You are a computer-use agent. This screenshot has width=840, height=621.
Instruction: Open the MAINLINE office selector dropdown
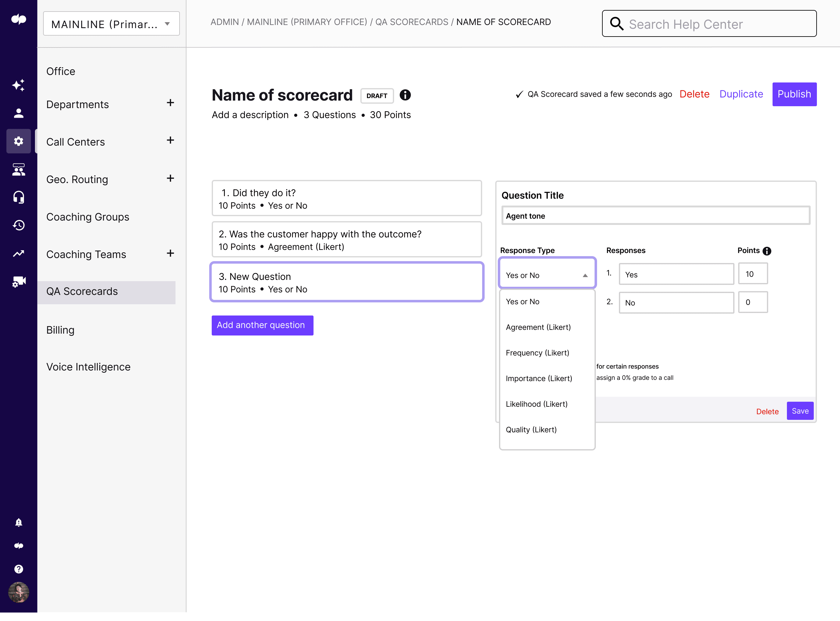click(111, 23)
